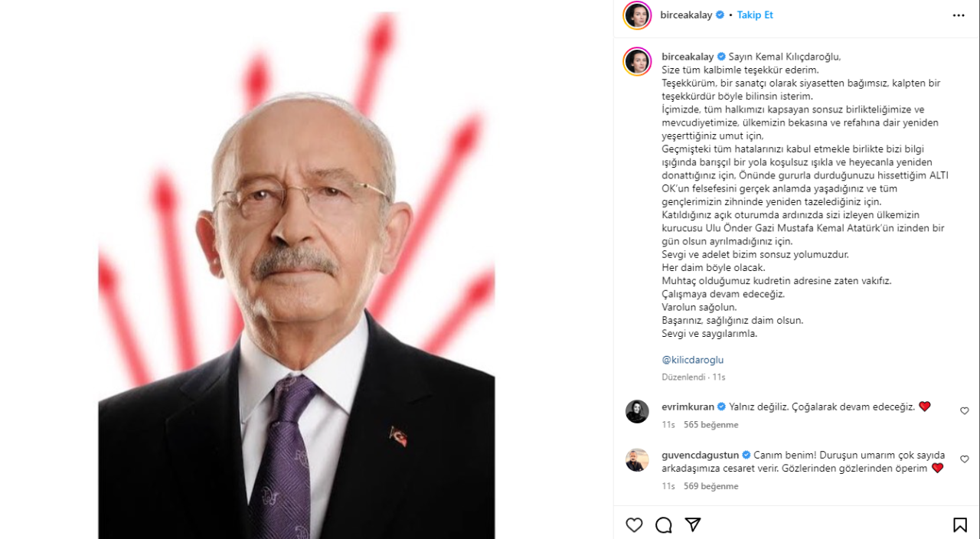The width and height of the screenshot is (980, 539).
Task: Open the guvencdagustun username link
Action: tap(701, 455)
